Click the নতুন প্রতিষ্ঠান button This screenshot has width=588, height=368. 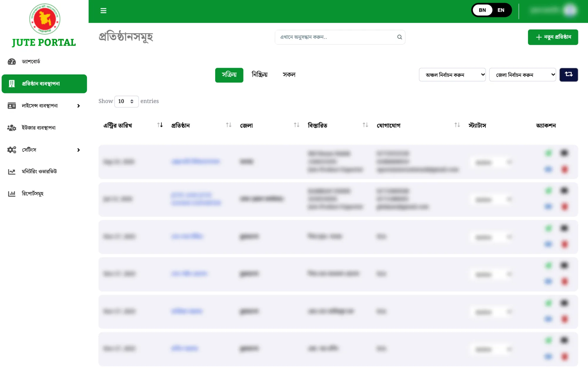[553, 37]
